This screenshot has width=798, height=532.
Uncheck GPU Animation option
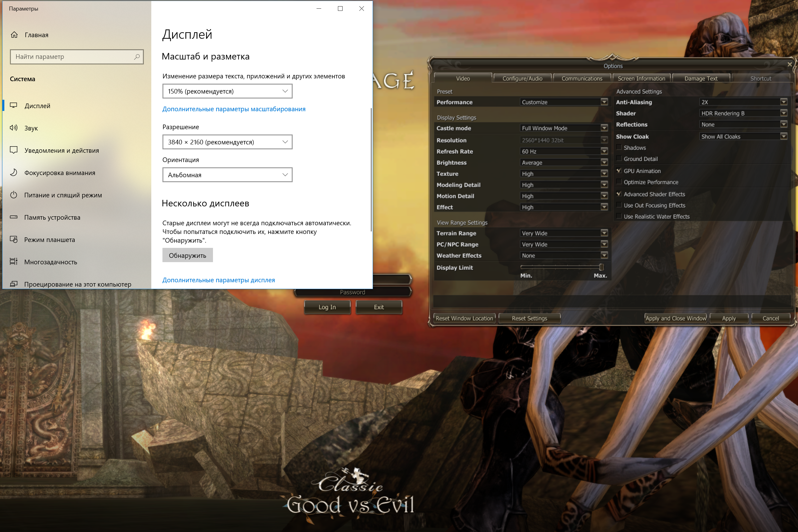(619, 171)
